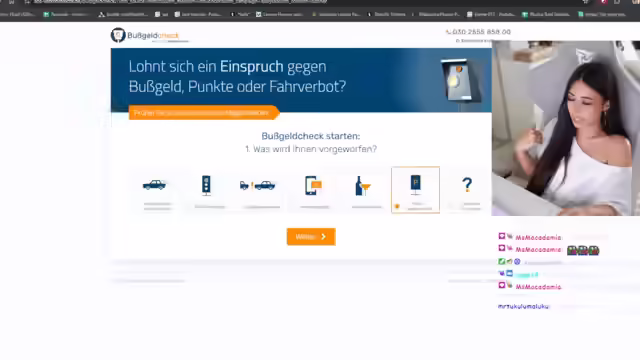Click the Google Drive bookmark icon
Screen dimensions: 640x360
(x=102, y=14)
